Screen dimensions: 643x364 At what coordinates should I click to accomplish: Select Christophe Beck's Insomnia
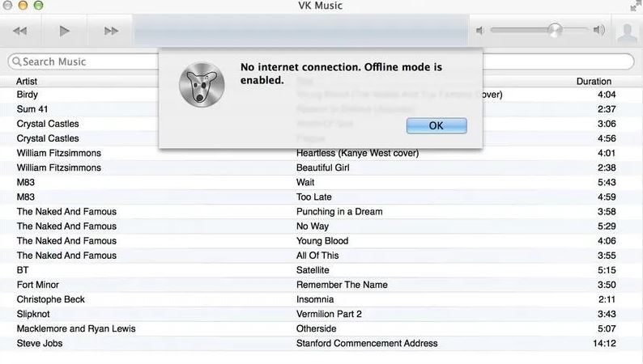click(321, 299)
